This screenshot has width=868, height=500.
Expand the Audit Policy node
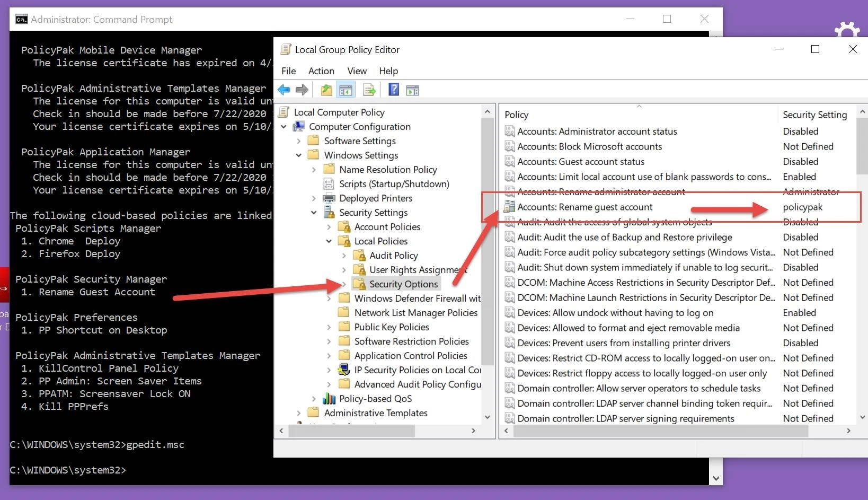[344, 256]
